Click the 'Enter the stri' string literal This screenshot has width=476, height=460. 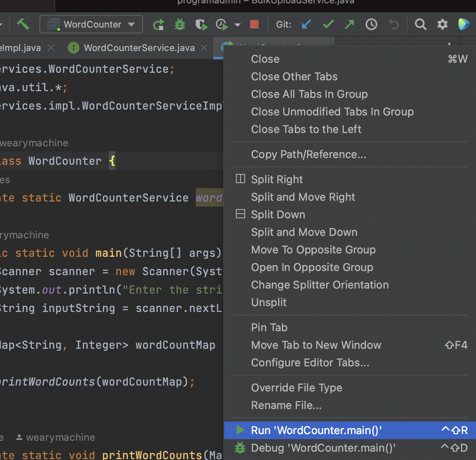tap(172, 290)
